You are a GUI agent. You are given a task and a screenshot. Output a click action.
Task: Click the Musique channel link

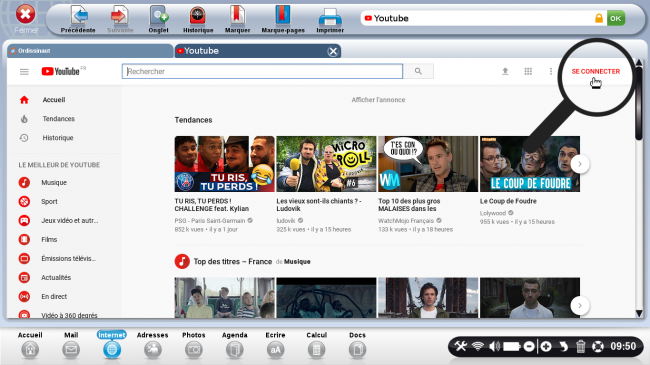click(297, 262)
